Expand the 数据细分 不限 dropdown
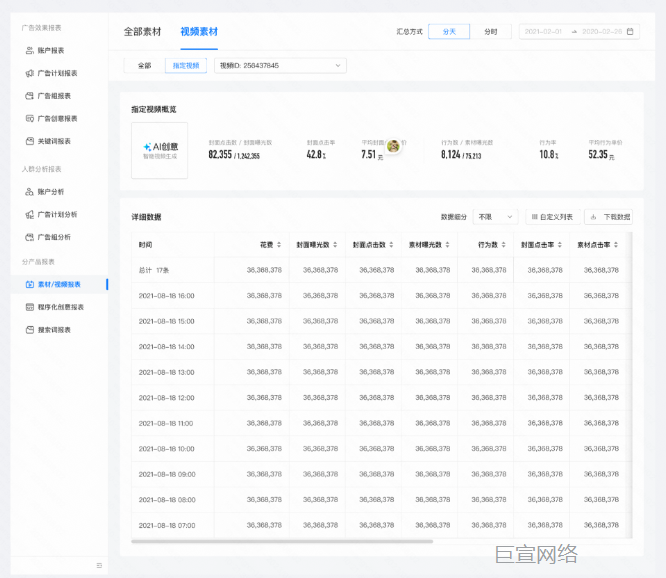Viewport: 666px width, 578px height. [495, 217]
